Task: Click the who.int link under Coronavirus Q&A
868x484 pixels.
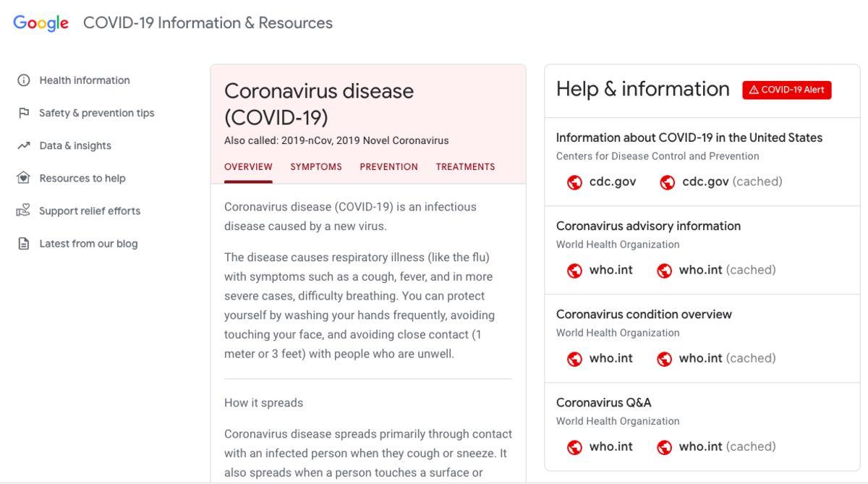Action: 610,446
